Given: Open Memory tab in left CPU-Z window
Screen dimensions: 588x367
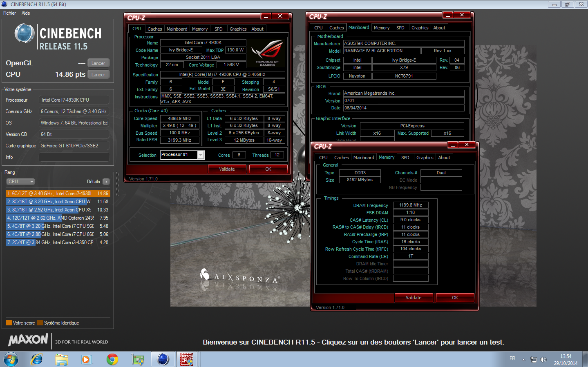Looking at the screenshot, I should click(x=200, y=29).
